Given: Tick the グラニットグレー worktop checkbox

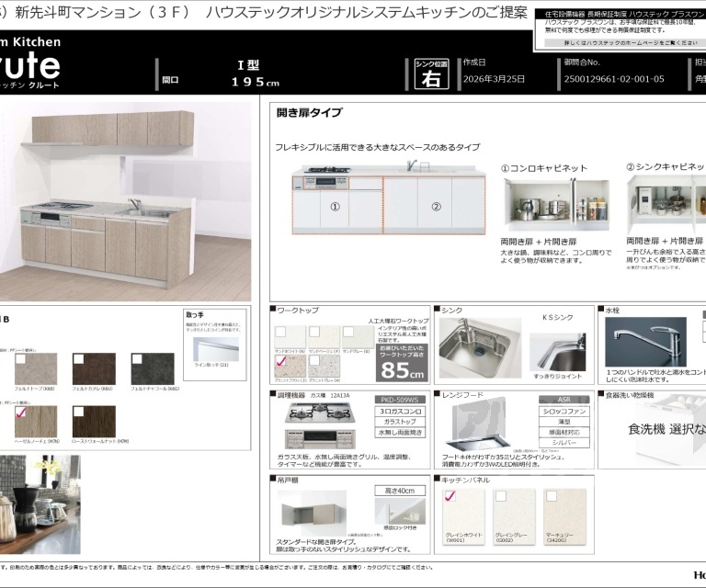Looking at the screenshot, I should 314,360.
